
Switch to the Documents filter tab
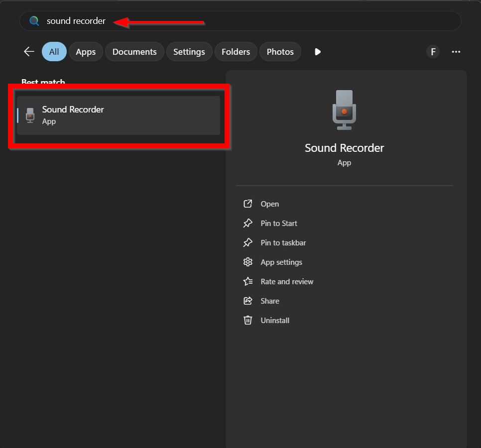(134, 51)
